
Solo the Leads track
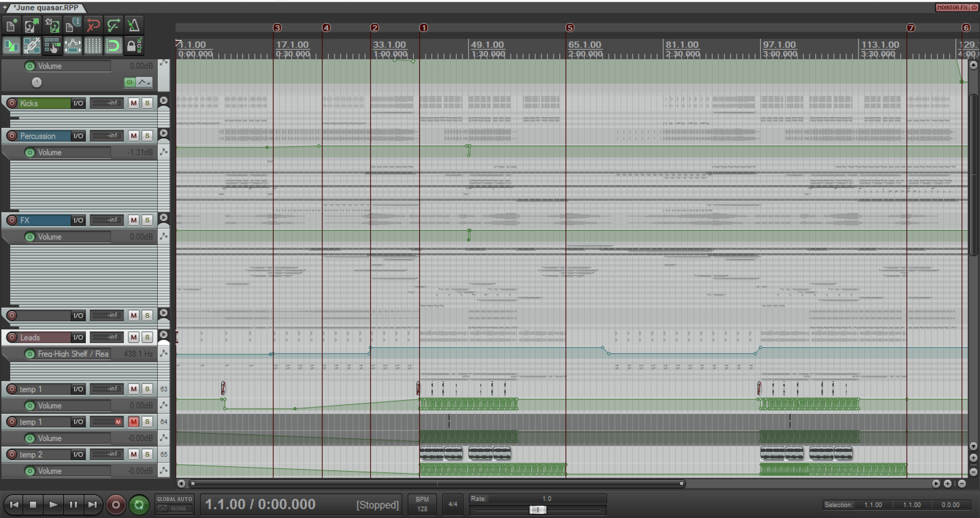pos(147,337)
